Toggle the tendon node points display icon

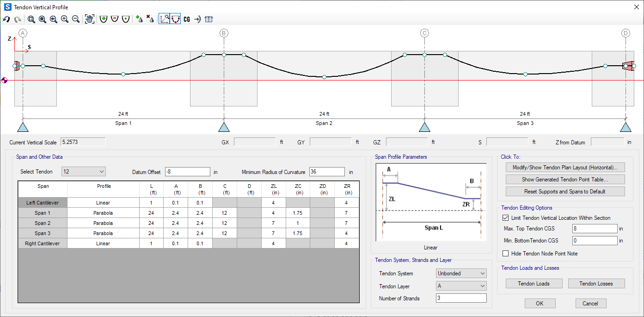175,19
